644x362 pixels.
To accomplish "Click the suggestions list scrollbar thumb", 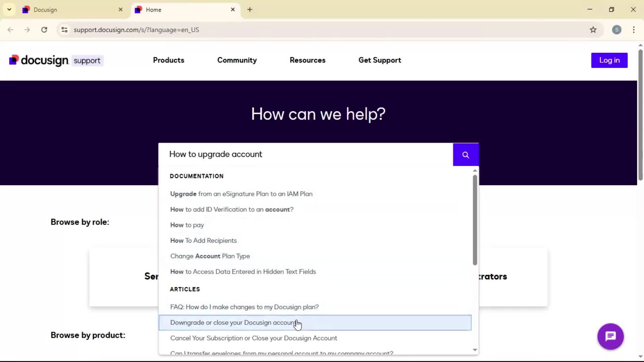I will 475,220.
